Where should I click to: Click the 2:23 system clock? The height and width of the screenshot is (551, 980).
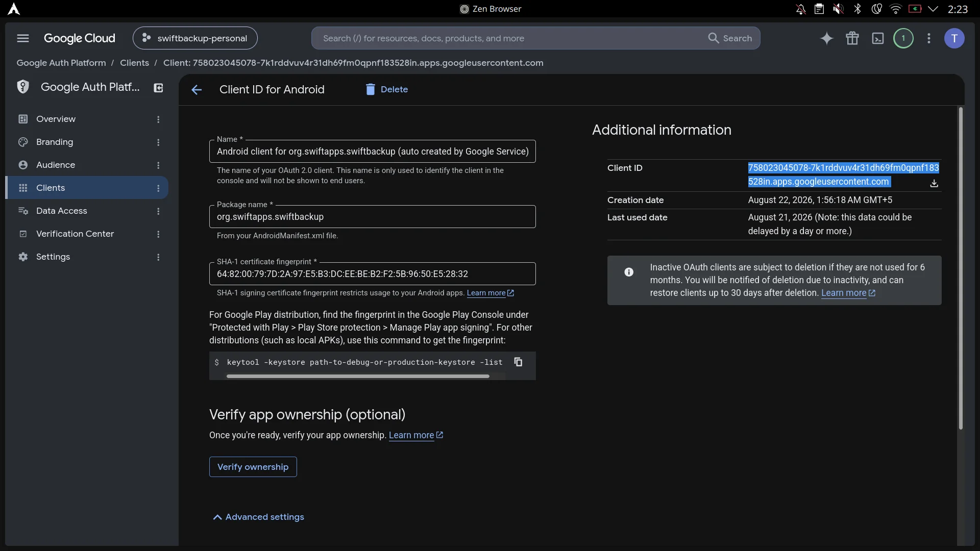coord(958,9)
